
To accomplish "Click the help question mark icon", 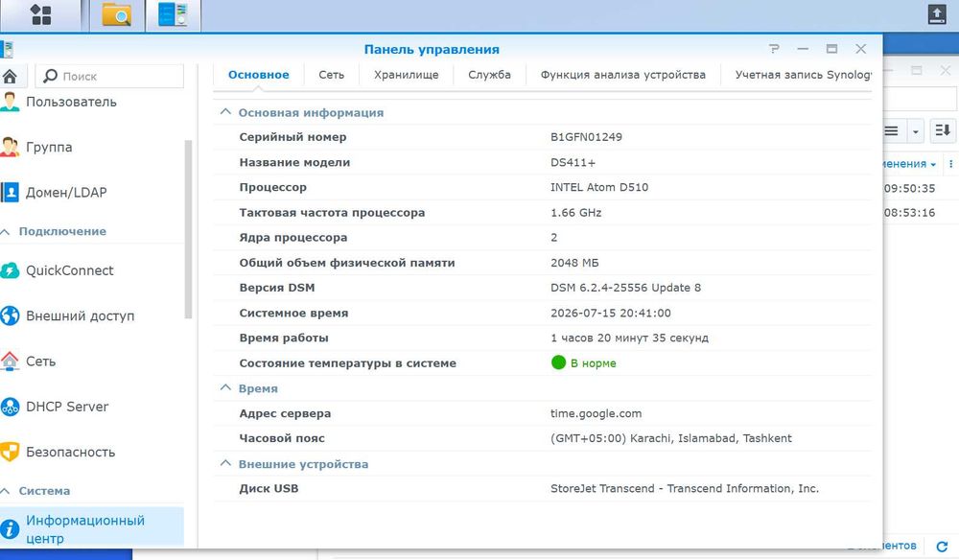I will pyautogui.click(x=774, y=49).
